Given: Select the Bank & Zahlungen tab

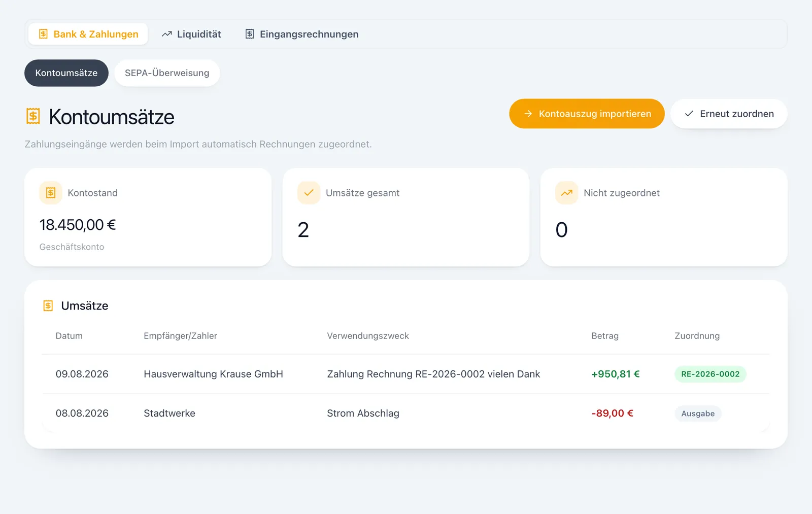Looking at the screenshot, I should point(88,34).
